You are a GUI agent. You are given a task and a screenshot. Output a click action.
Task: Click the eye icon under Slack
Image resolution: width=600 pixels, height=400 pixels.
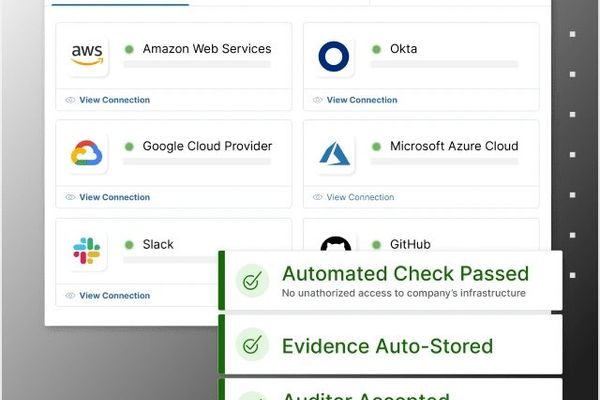point(70,296)
